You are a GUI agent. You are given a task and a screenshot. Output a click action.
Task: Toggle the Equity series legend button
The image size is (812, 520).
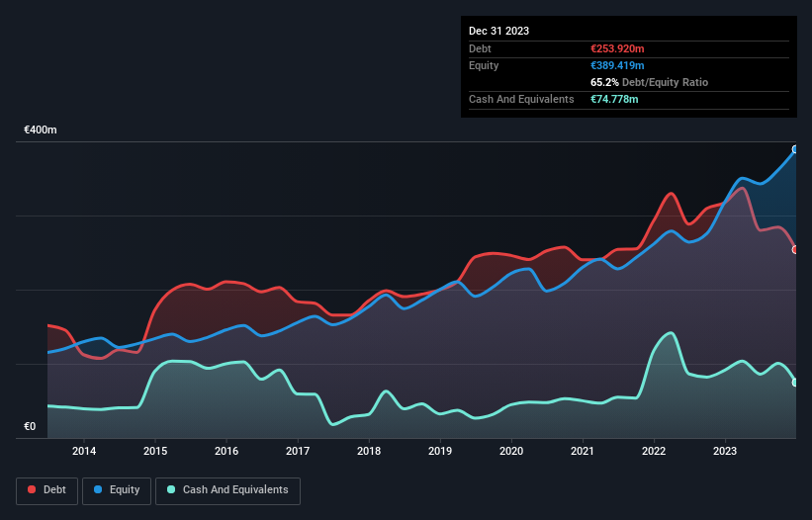tap(117, 490)
